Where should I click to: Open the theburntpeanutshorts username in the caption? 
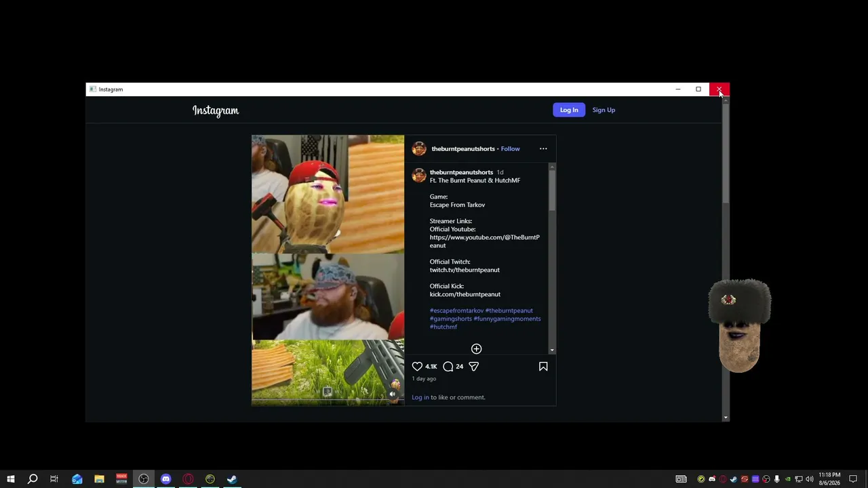tap(461, 172)
